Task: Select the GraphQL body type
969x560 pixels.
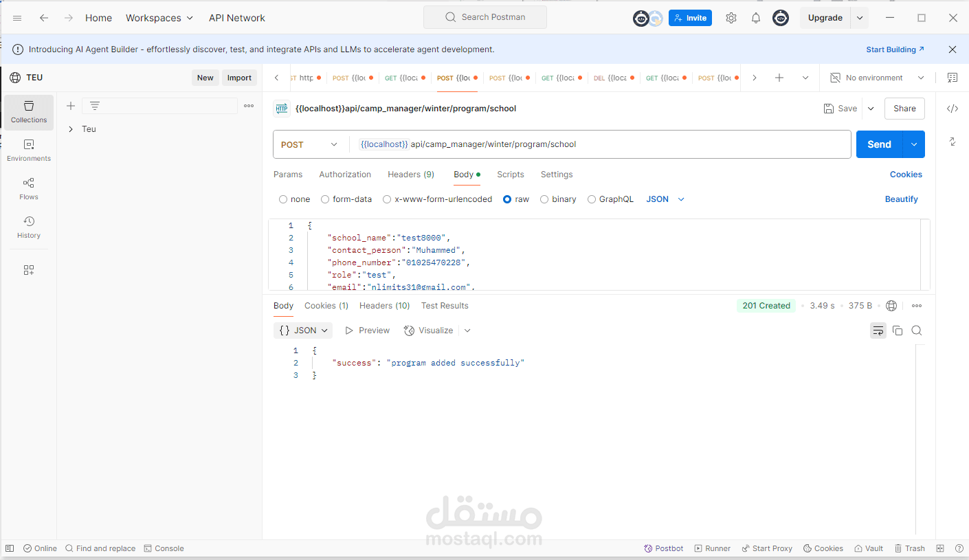Action: (592, 199)
